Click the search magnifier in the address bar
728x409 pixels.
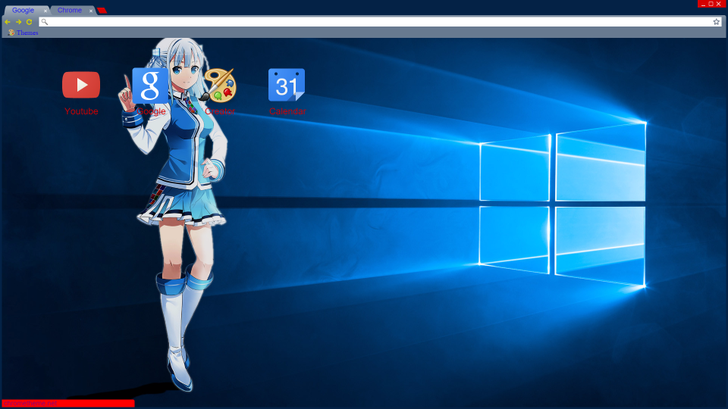pos(45,22)
